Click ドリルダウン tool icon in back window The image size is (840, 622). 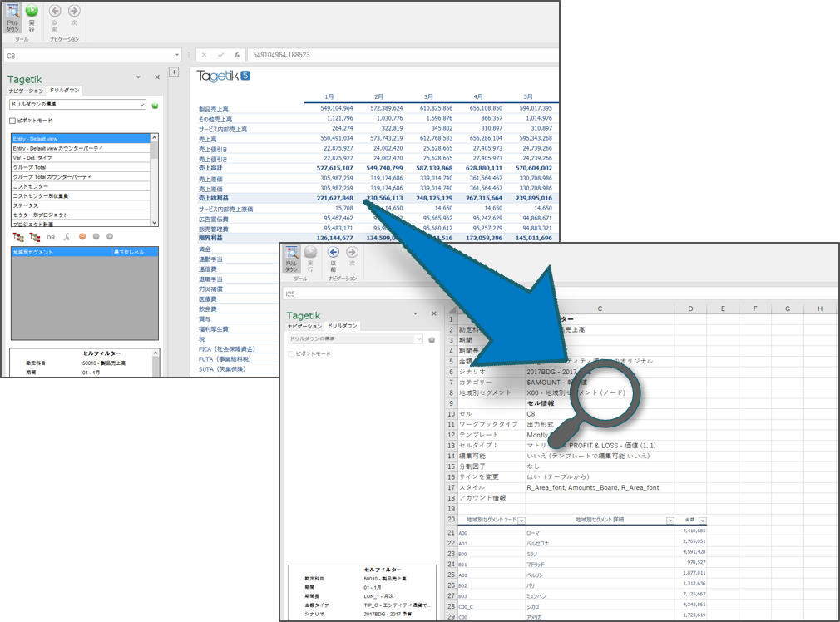pos(12,17)
